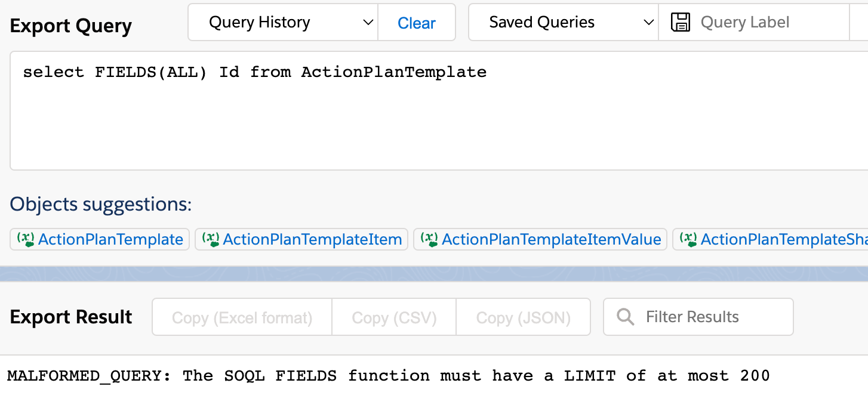Click the magnifier icon in Filter Results
Viewport: 868px width, 420px height.
click(x=625, y=317)
